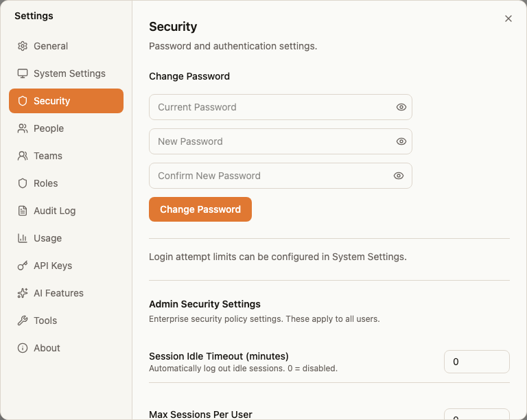Click the People icon in the sidebar

tap(23, 128)
